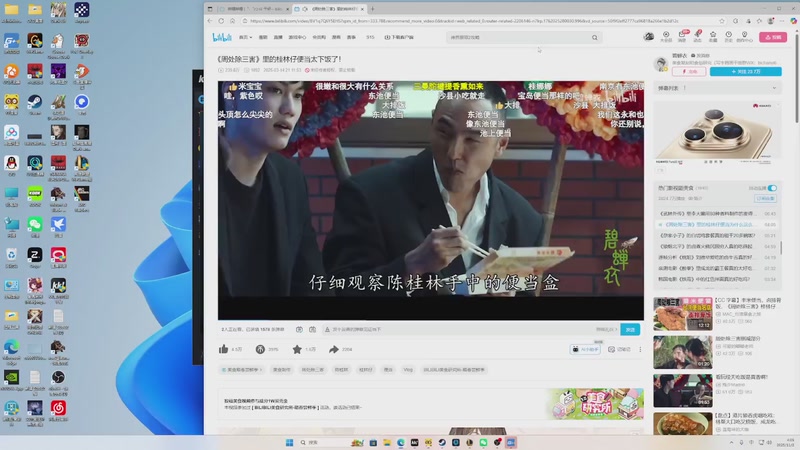Screen dimensions: 800x450
Task: Open the uploader's avatar beside 充电 button
Action: 661,64
